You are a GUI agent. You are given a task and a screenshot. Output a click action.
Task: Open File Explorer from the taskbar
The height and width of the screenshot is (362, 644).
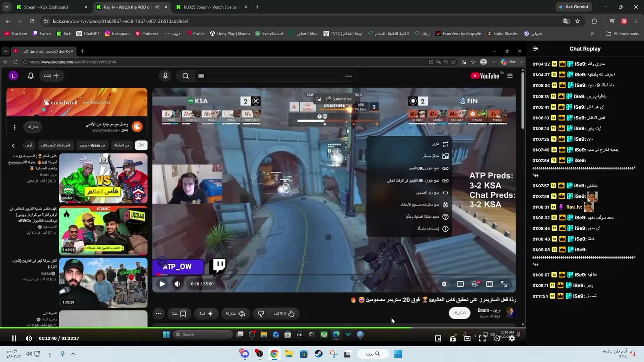pos(289,354)
